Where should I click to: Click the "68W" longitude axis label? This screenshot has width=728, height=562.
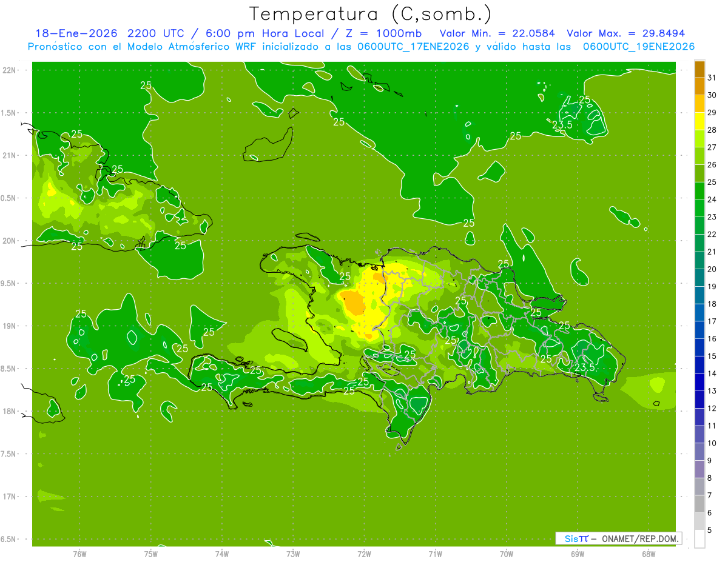click(649, 554)
